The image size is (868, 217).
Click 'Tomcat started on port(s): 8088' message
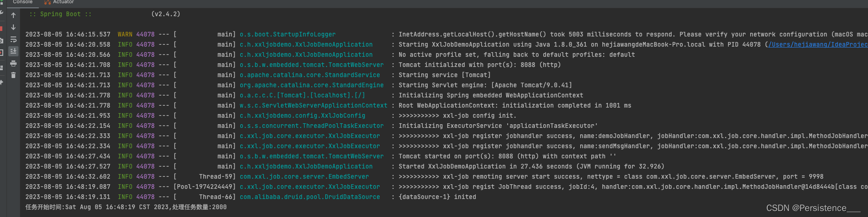click(508, 156)
